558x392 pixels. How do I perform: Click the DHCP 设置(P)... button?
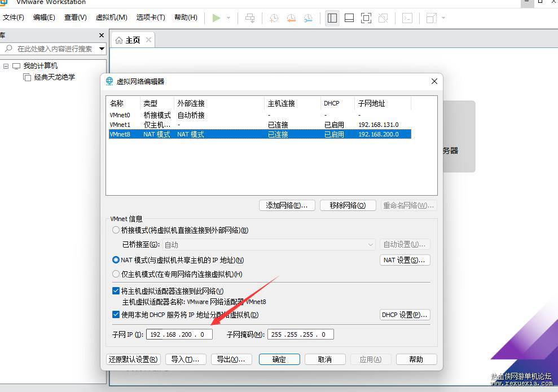click(405, 315)
